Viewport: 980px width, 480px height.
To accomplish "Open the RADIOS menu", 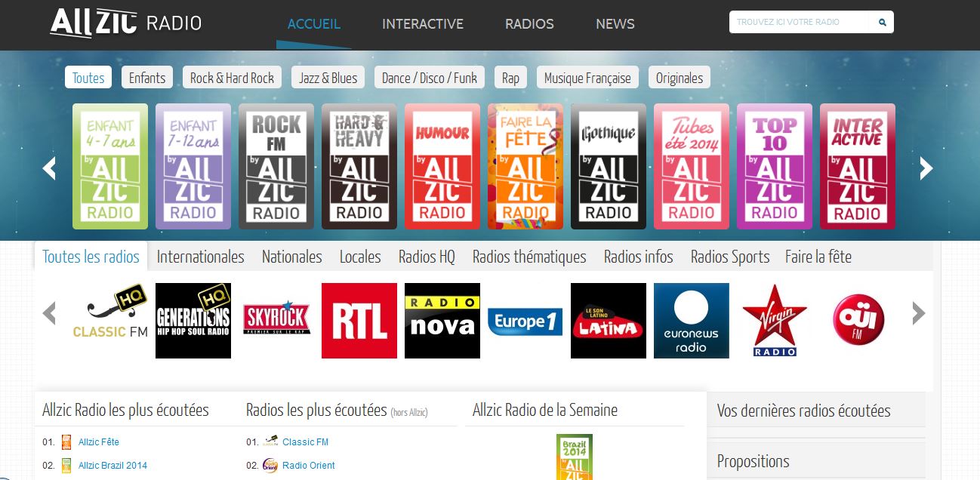I will [529, 23].
